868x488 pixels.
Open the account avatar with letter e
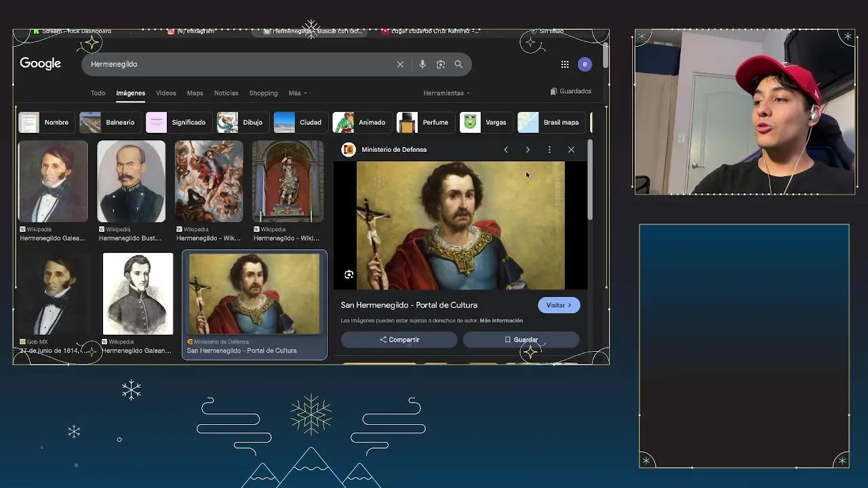[x=585, y=64]
